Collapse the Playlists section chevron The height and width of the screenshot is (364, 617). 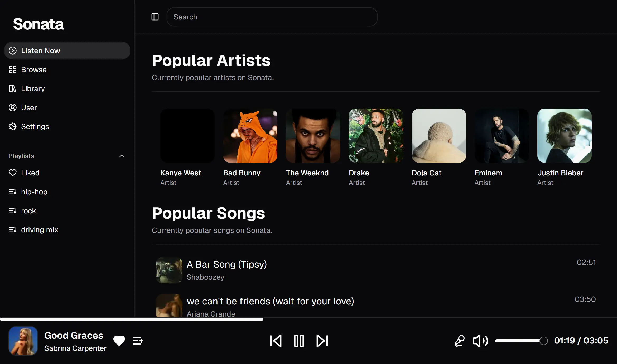pyautogui.click(x=122, y=156)
